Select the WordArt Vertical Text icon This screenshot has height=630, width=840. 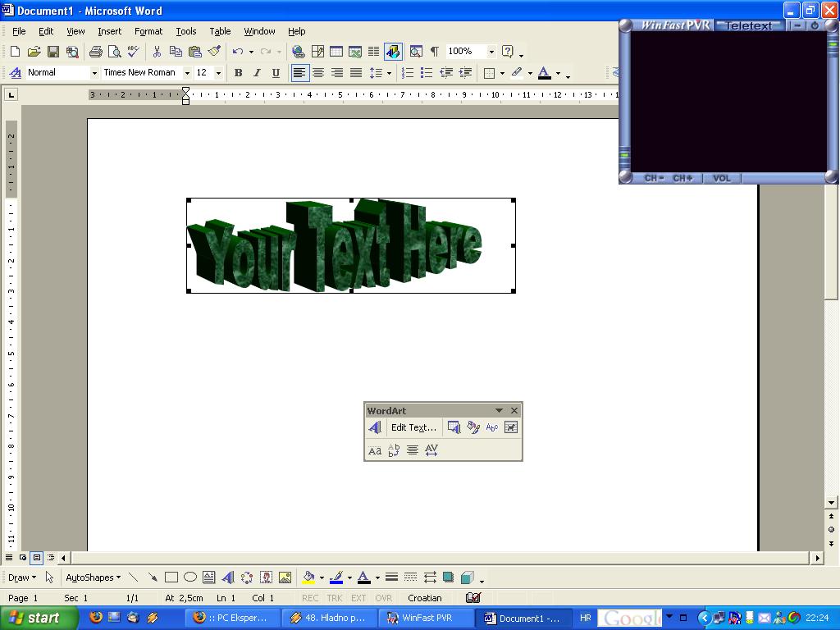coord(394,450)
